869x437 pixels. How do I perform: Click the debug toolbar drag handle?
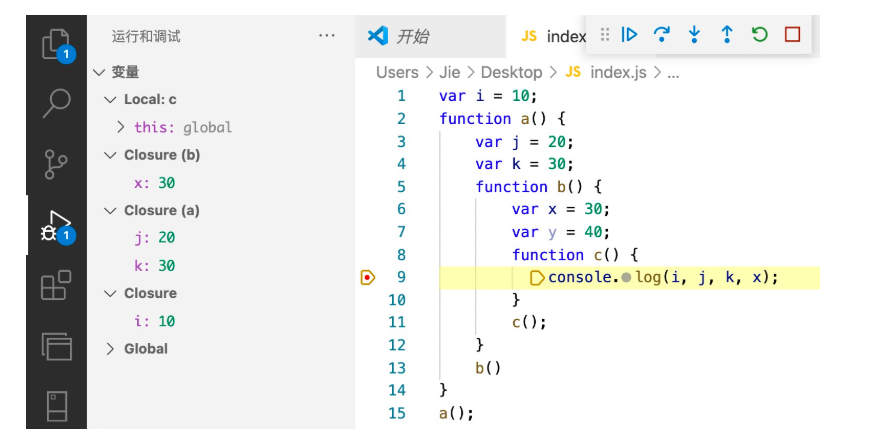605,34
